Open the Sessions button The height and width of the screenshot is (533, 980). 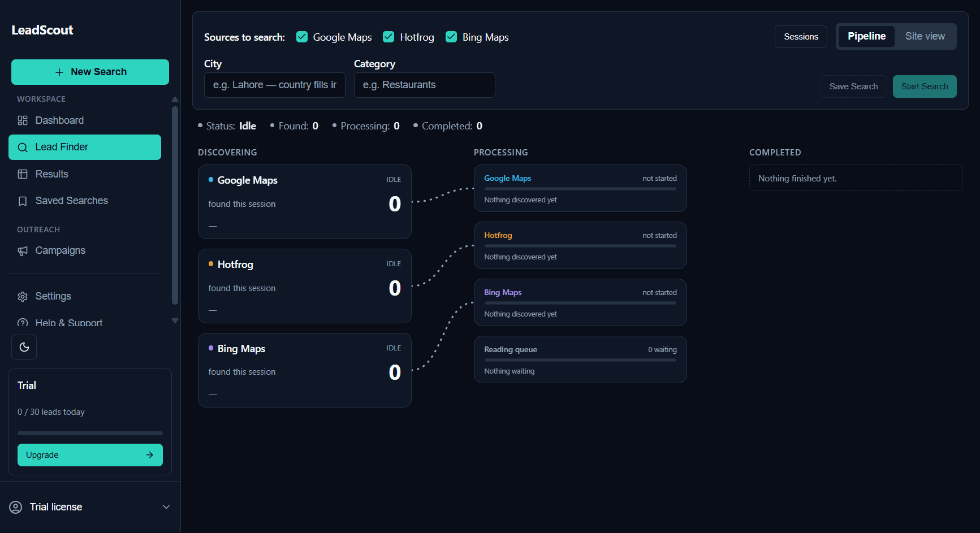pos(801,37)
